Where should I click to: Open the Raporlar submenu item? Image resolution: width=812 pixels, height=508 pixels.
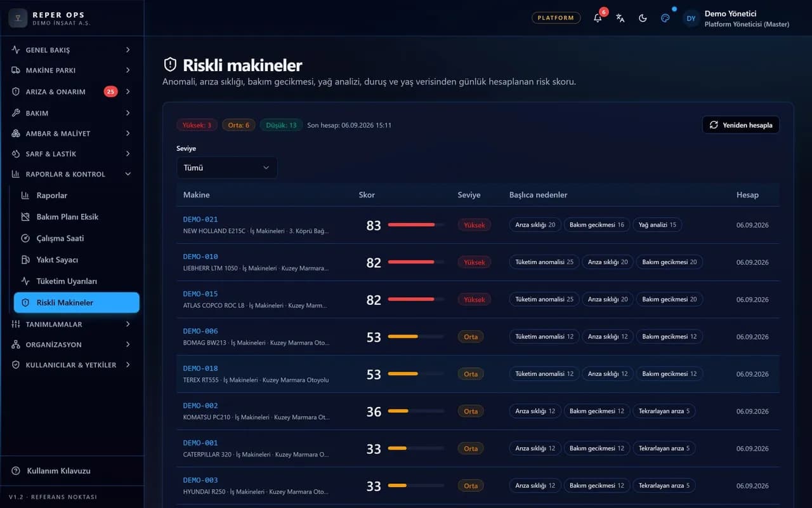click(77, 196)
